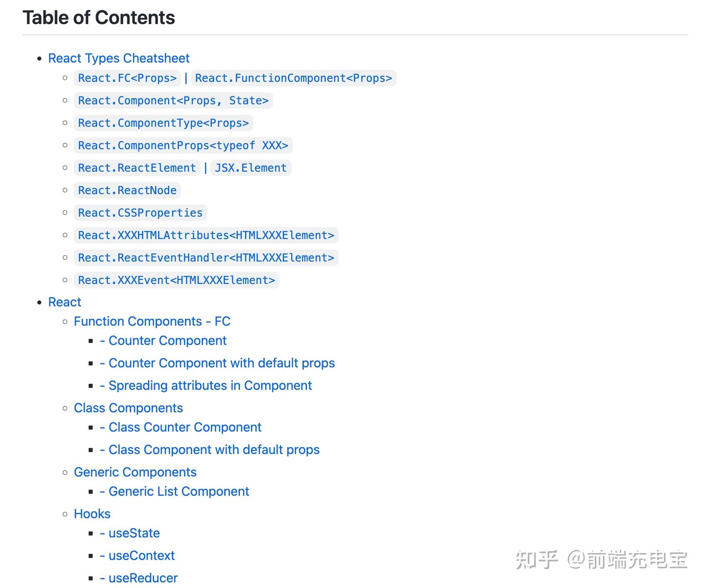
Task: Jump to React.XXXEvent<HTMLXXXElement> section
Action: click(176, 281)
